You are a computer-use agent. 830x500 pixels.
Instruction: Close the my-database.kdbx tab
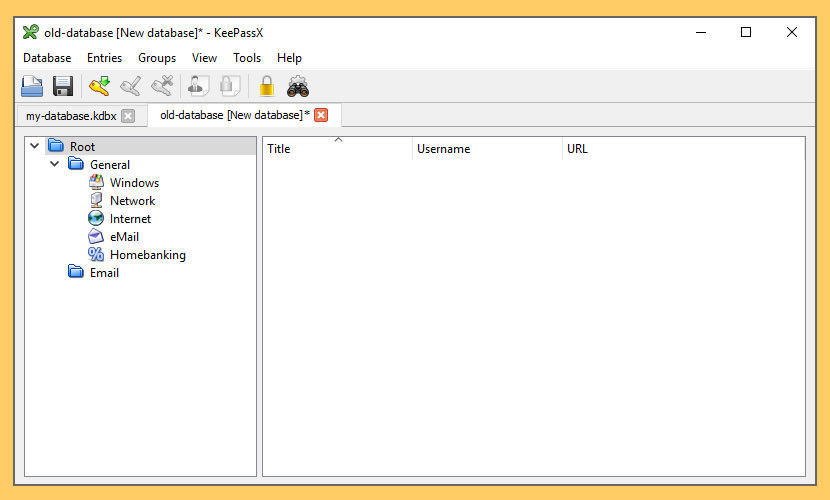128,116
